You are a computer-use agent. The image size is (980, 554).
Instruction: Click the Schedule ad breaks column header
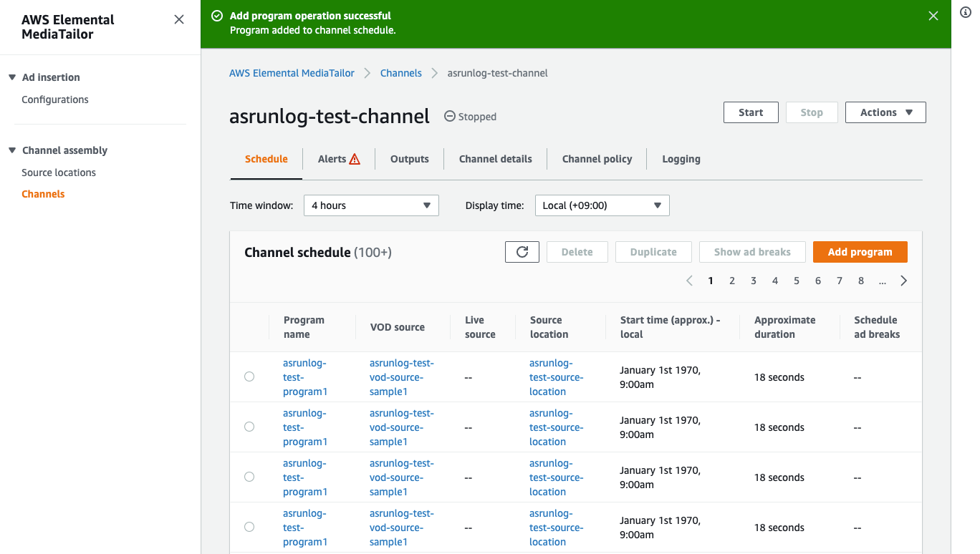tap(877, 327)
